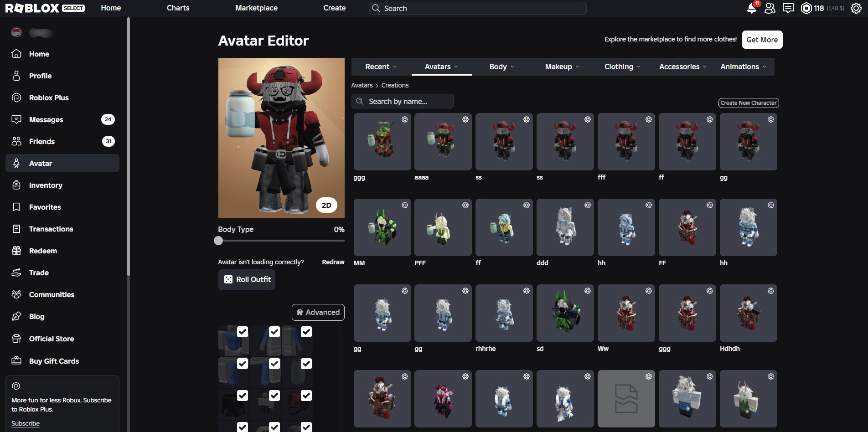Click the Transactions icon in sidebar
The width and height of the screenshot is (868, 432).
tap(16, 229)
